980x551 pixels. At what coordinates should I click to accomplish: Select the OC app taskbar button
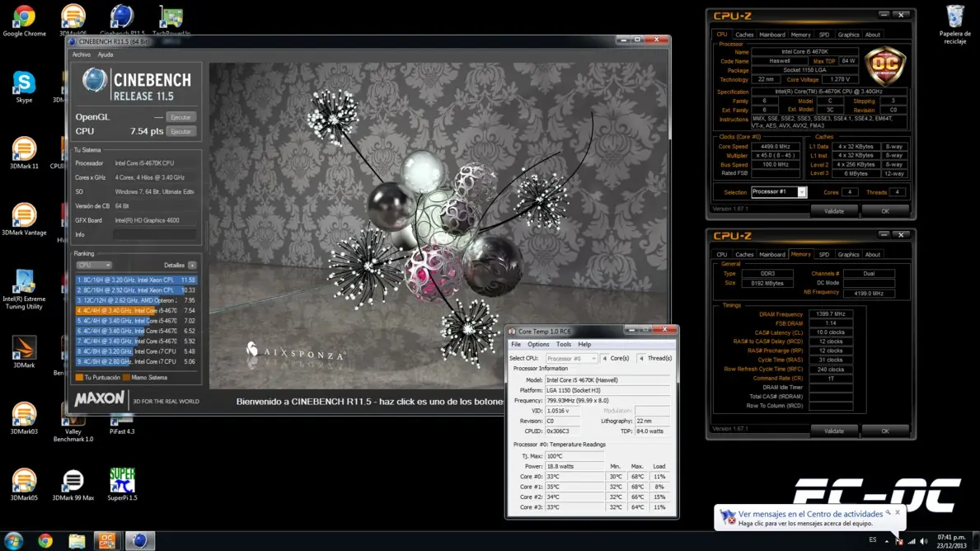pyautogui.click(x=107, y=540)
